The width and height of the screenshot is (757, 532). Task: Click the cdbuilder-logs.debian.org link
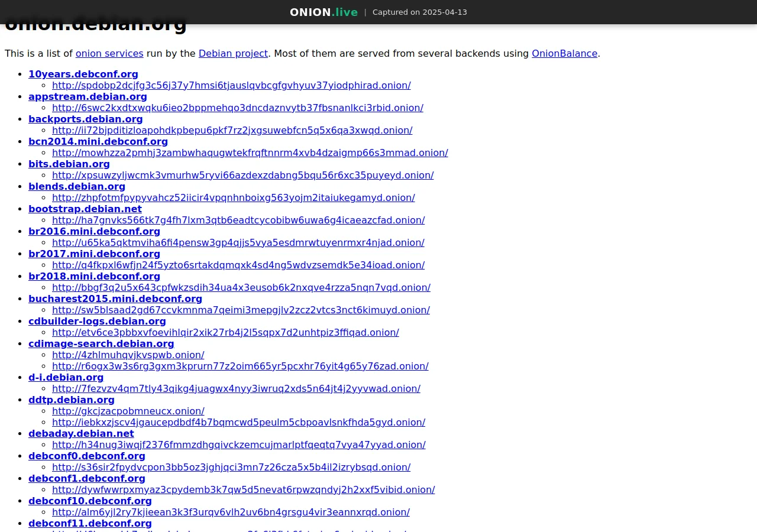(x=97, y=321)
